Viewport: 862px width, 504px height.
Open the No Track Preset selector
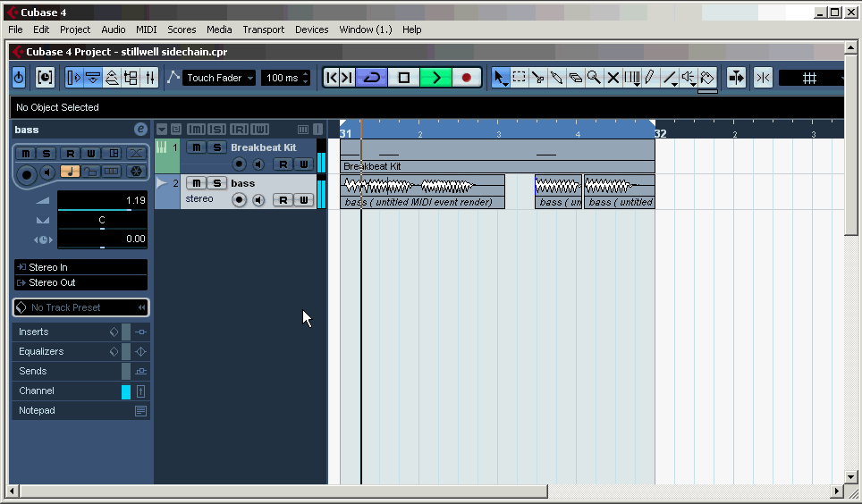point(80,307)
